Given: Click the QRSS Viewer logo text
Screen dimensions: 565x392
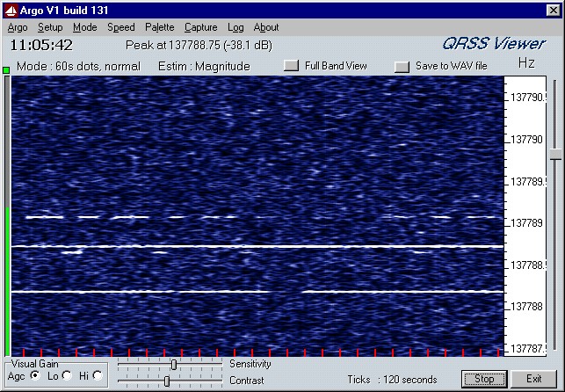Looking at the screenshot, I should [494, 44].
